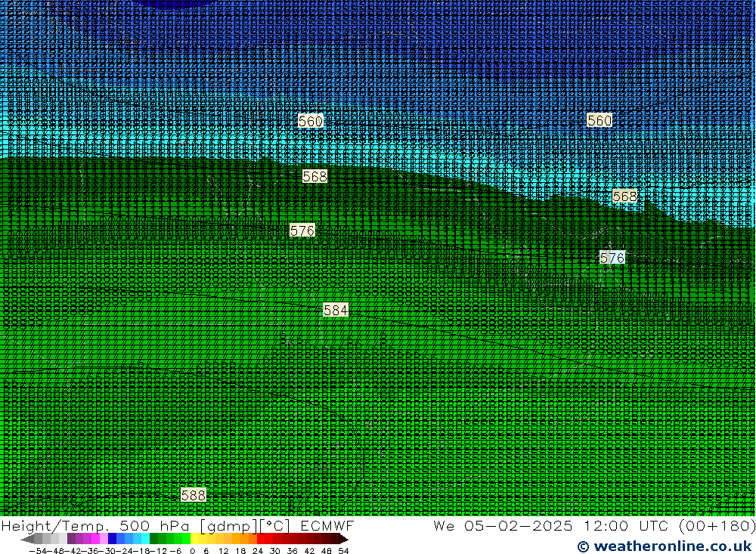
Task: Click the 'Height/Temp.' title text
Action: (x=55, y=526)
